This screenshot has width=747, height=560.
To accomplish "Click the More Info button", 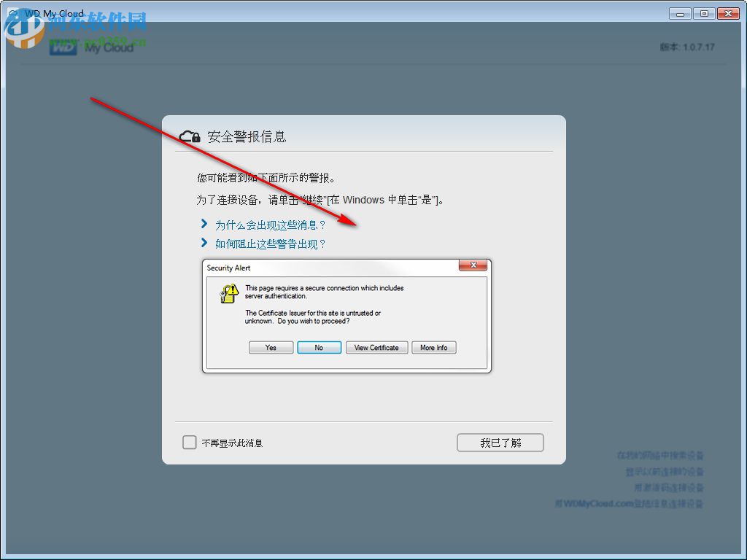I will [433, 348].
